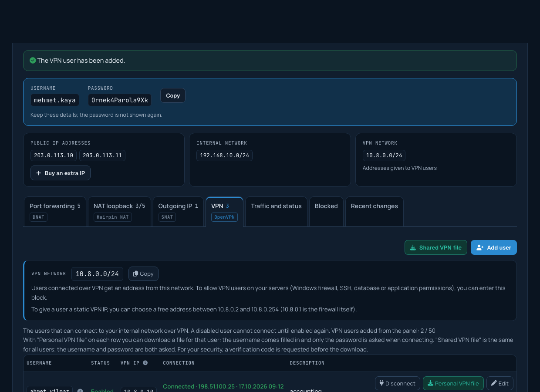Click the OpenVPN badge on VPN tab
Viewport: 540px width, 392px height.
click(x=224, y=217)
